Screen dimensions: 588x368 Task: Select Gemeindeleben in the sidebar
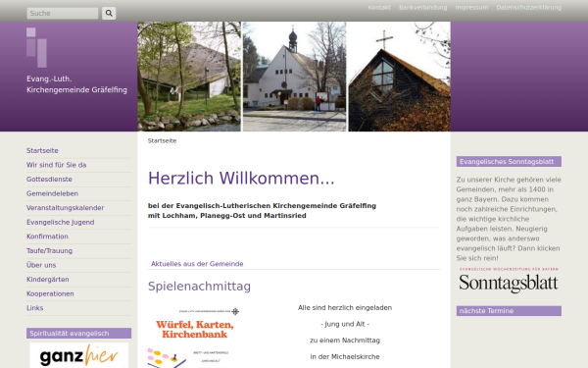pyautogui.click(x=52, y=193)
